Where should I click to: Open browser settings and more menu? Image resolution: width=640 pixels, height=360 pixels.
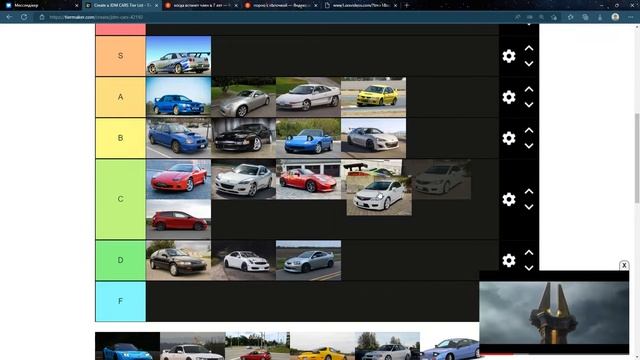(631, 17)
